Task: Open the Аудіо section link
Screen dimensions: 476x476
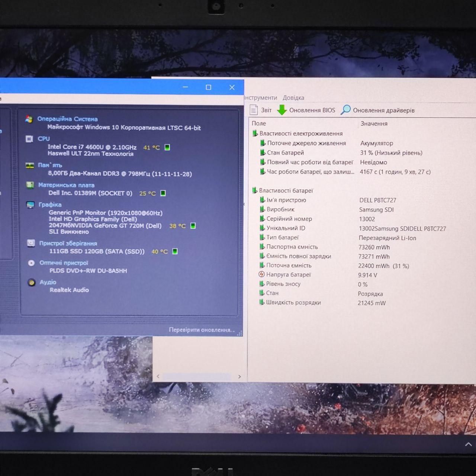Action: pyautogui.click(x=48, y=282)
